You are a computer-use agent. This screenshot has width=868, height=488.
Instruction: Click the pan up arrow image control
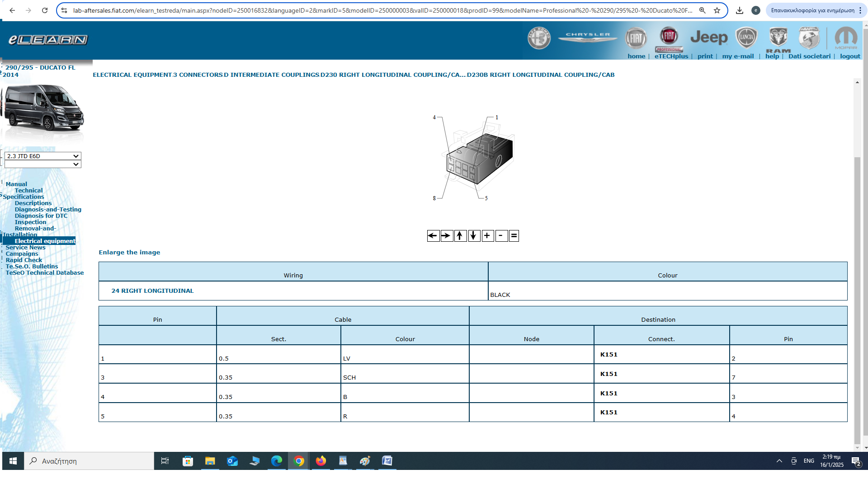(460, 235)
